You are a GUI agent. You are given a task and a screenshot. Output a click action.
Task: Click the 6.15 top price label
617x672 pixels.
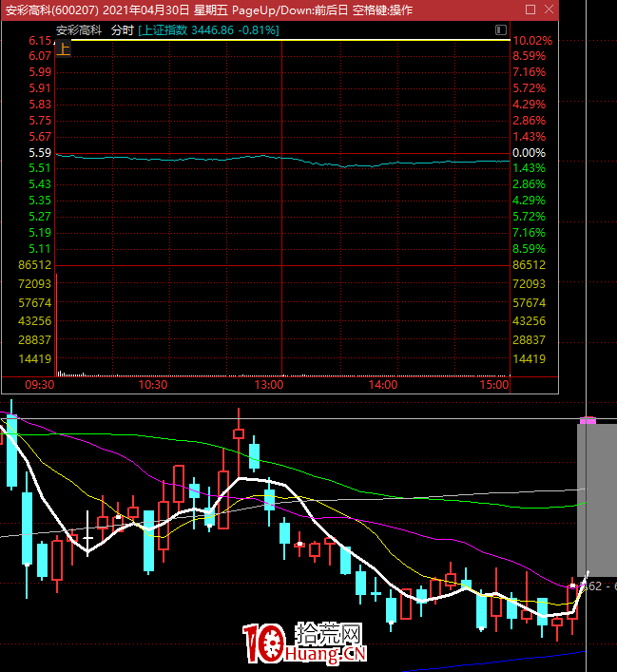(40, 41)
